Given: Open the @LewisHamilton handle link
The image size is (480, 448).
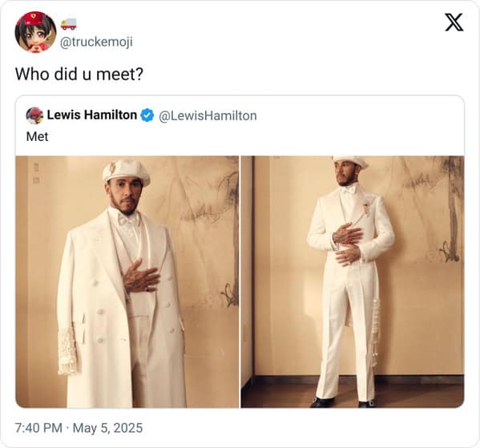Looking at the screenshot, I should [x=208, y=115].
